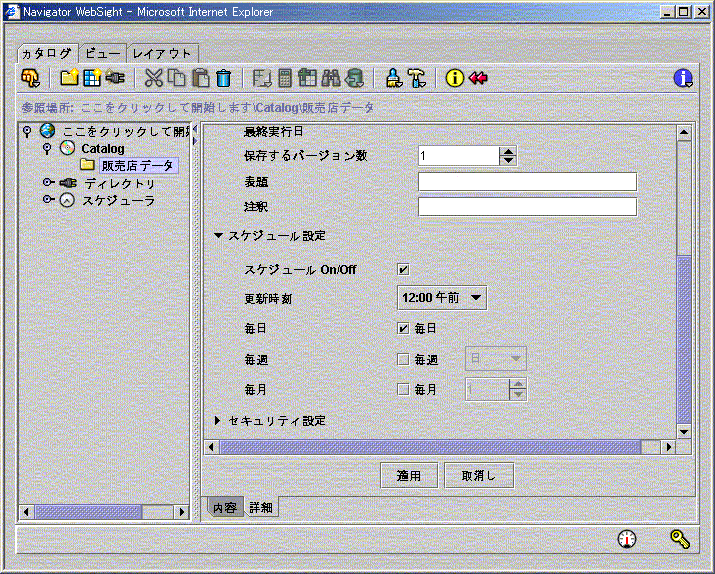Open the weekly day-of-week dropdown
The image size is (715, 574).
click(x=496, y=359)
